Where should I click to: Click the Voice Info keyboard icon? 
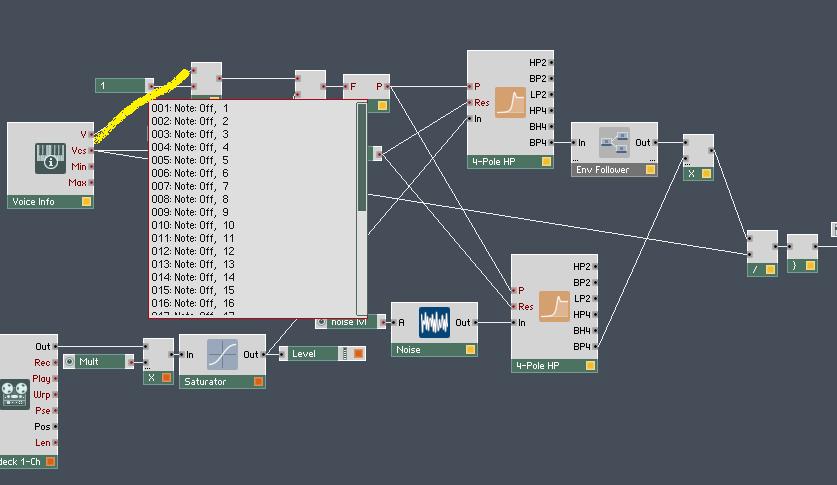[50, 158]
